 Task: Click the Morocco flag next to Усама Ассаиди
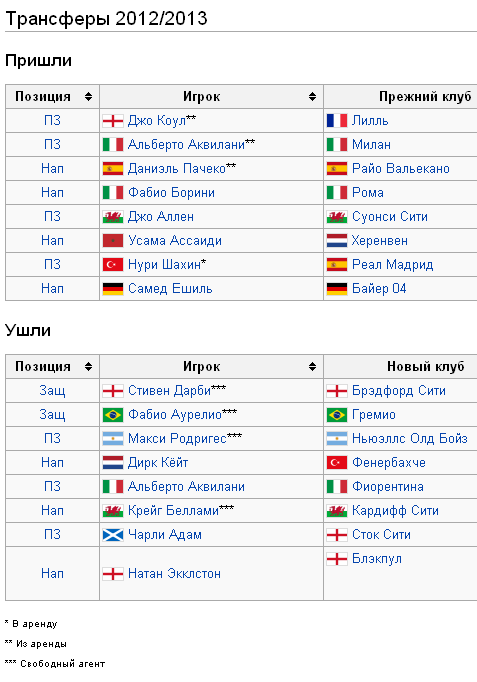pyautogui.click(x=113, y=241)
